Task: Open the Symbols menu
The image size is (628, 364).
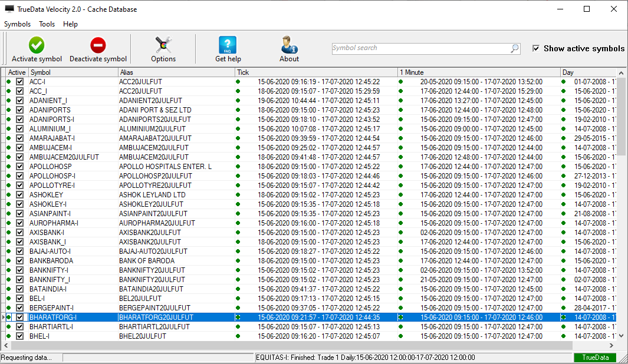Action: (x=17, y=24)
